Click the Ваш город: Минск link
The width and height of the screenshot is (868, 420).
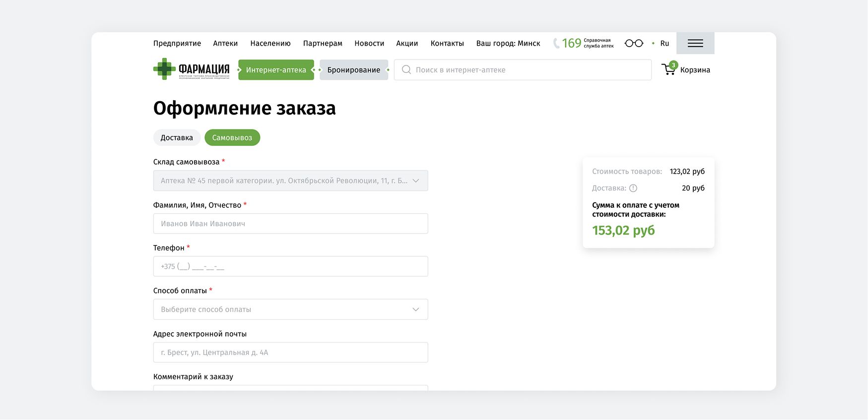click(508, 43)
